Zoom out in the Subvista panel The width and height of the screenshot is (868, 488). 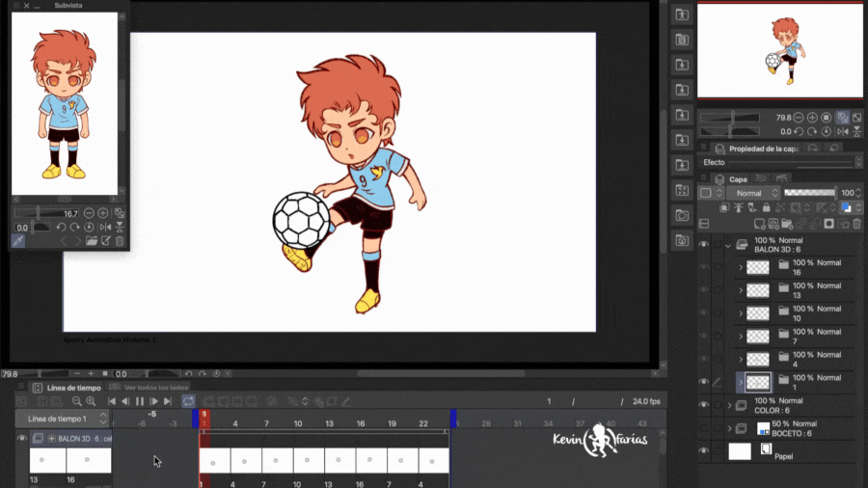coord(89,213)
